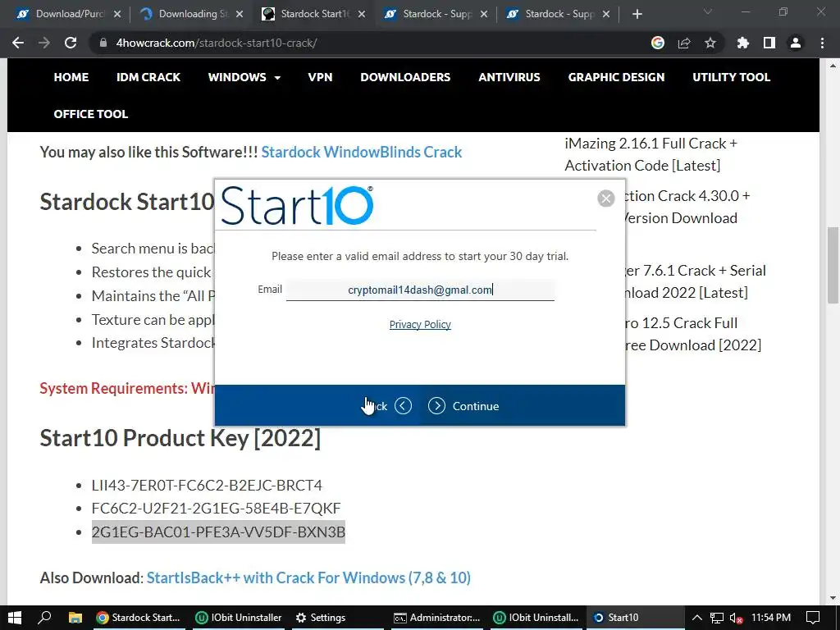Click the taskbar clock 11:54 PM
840x630 pixels.
771,618
